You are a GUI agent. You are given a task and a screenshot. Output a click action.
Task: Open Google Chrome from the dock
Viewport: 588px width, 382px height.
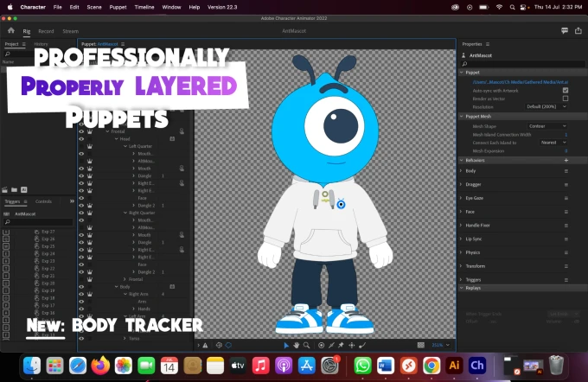coord(431,366)
